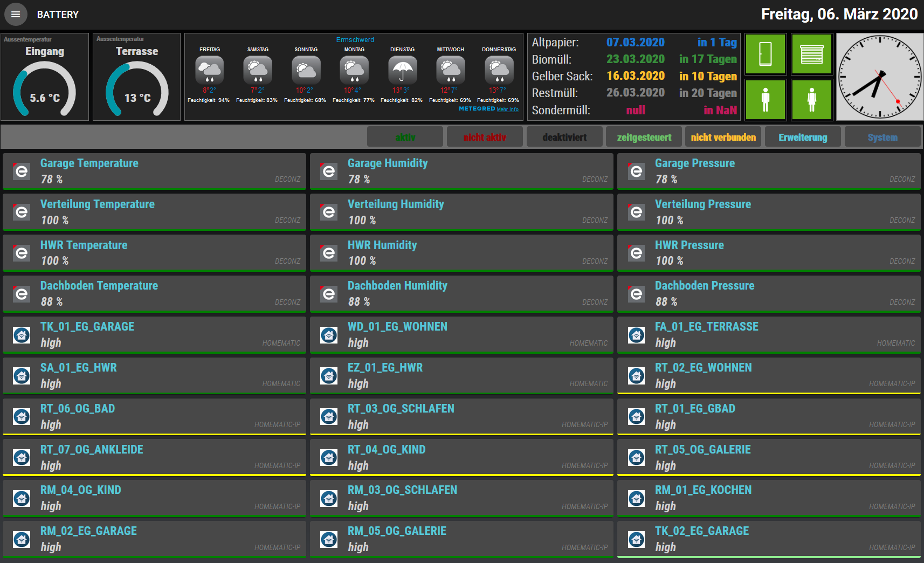Viewport: 924px width, 563px height.
Task: Click the Homematic icon of TK_02_EG_GARAGE
Action: [x=636, y=539]
